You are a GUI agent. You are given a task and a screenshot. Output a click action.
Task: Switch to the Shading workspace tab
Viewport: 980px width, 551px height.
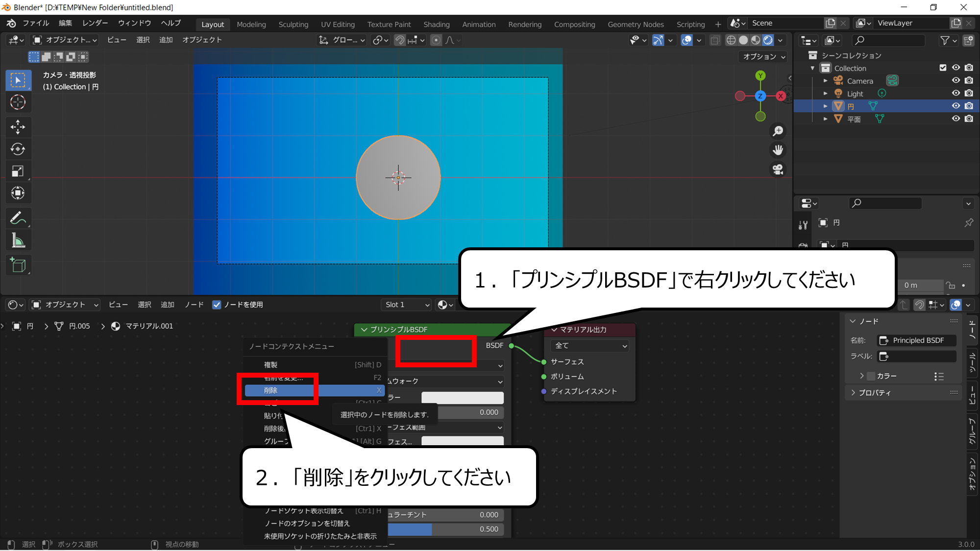tap(436, 24)
